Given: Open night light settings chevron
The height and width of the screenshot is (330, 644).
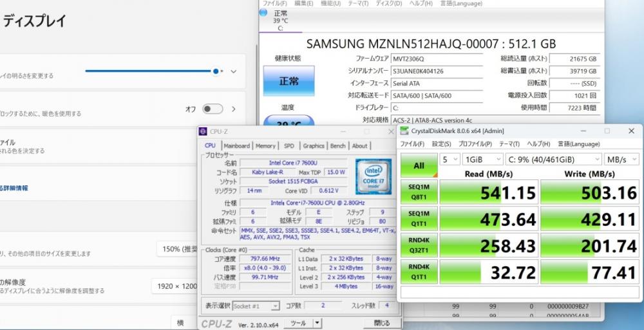Looking at the screenshot, I should [x=234, y=109].
